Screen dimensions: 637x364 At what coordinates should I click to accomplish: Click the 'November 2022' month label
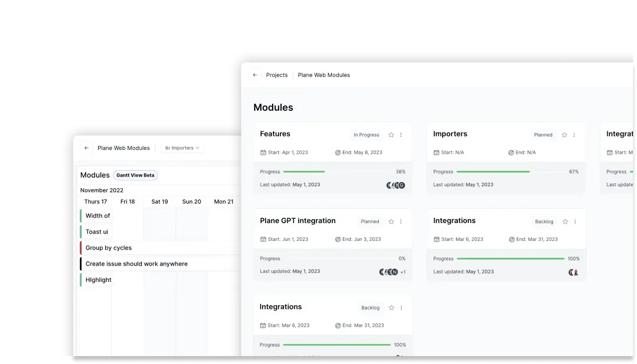[102, 190]
